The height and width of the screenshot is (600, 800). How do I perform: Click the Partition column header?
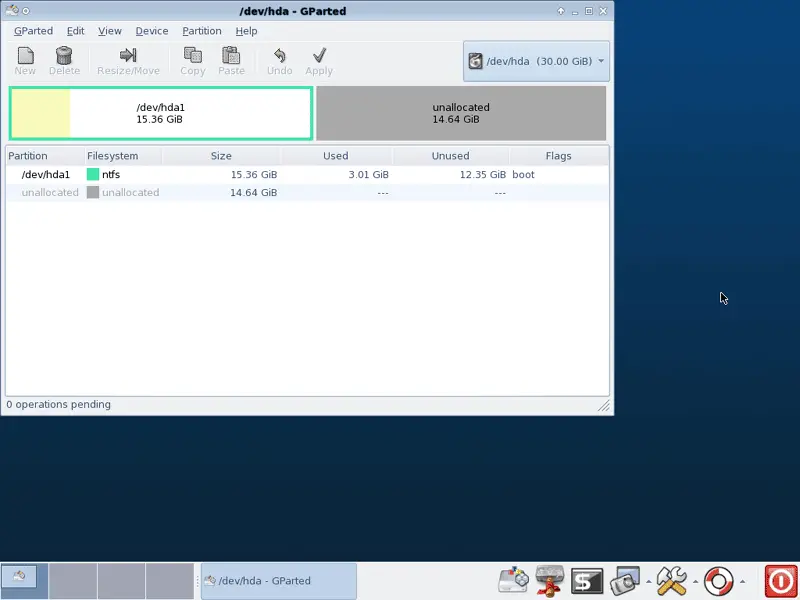[45, 156]
